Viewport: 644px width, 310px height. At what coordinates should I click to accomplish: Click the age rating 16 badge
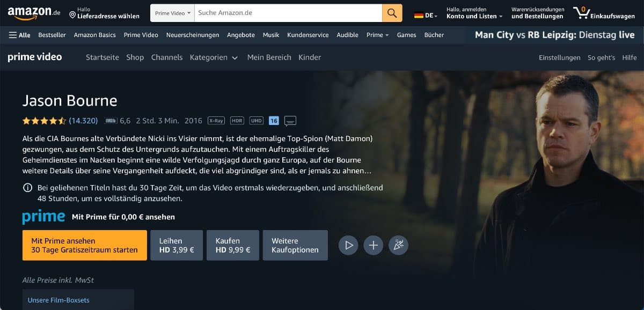point(274,121)
